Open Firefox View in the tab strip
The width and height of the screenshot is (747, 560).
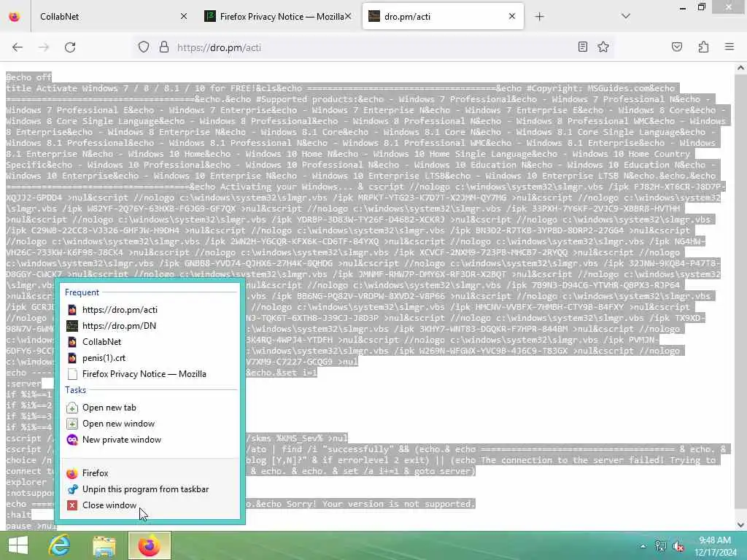pyautogui.click(x=15, y=16)
